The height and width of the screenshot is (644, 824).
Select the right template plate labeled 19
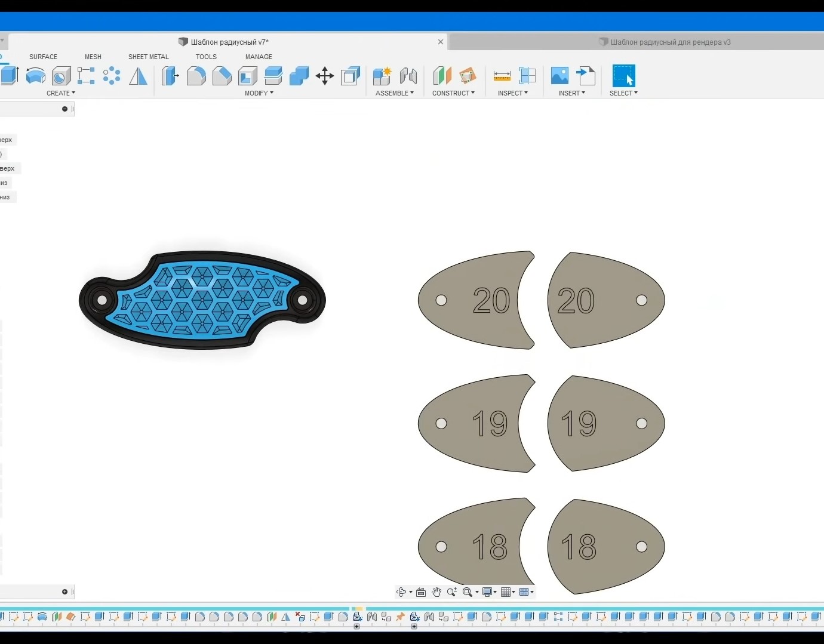[x=607, y=423]
